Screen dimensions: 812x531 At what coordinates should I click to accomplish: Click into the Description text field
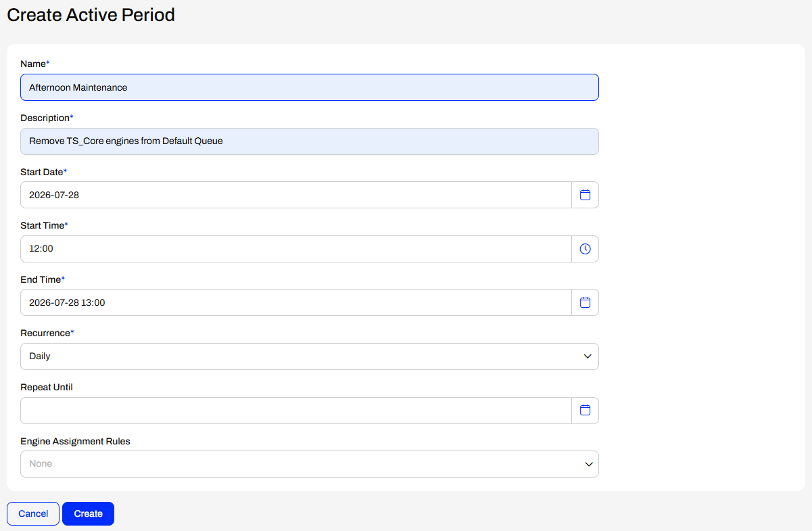coord(310,141)
